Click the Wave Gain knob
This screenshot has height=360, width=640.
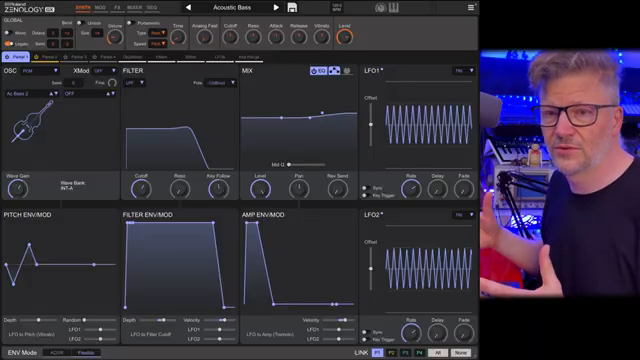[18, 189]
